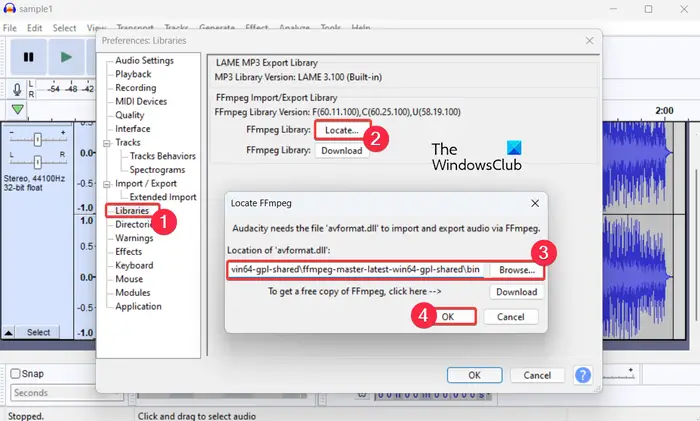Select Spectrograms tree item
Viewport: 700px width, 421px height.
click(x=157, y=170)
